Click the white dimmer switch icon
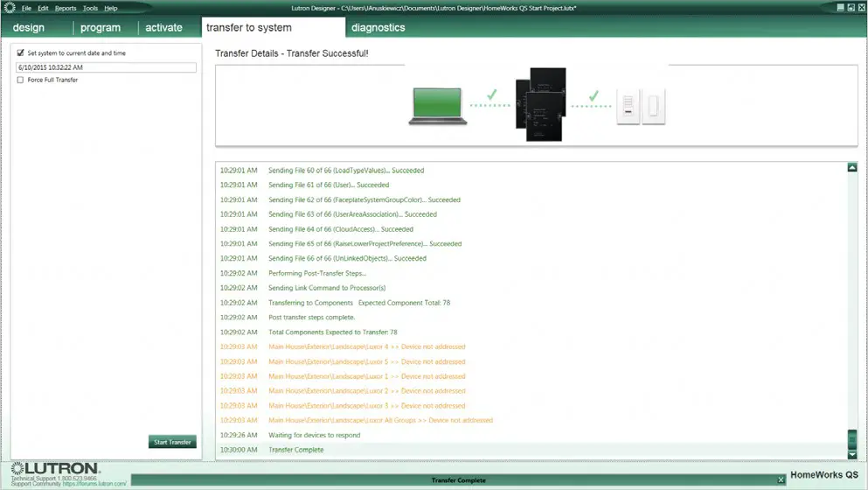The image size is (868, 490). pos(653,105)
